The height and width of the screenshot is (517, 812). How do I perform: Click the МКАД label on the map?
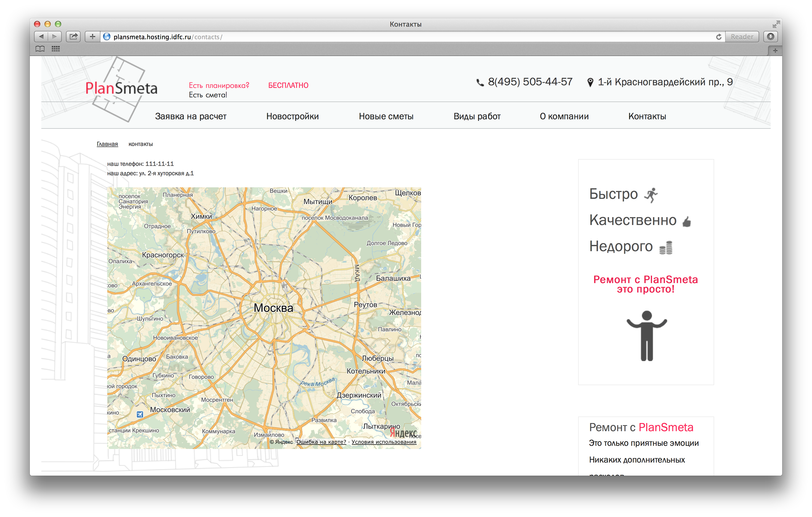click(x=357, y=273)
